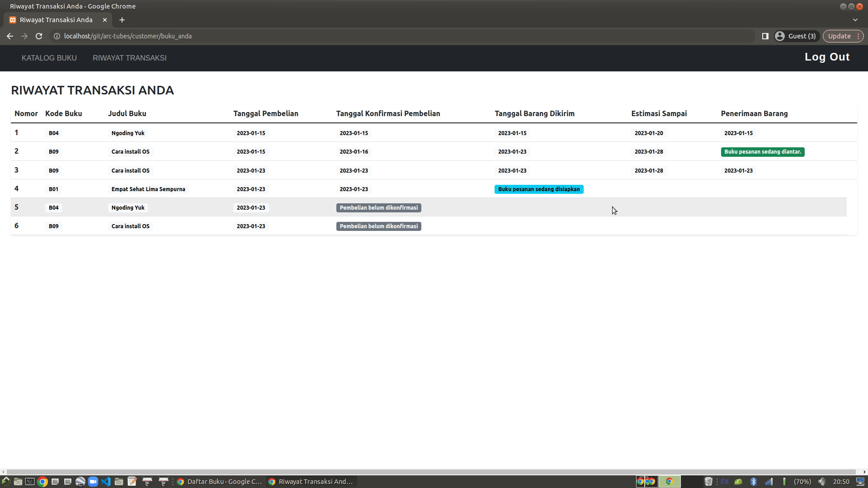
Task: Go back to previous page
Action: click(10, 36)
